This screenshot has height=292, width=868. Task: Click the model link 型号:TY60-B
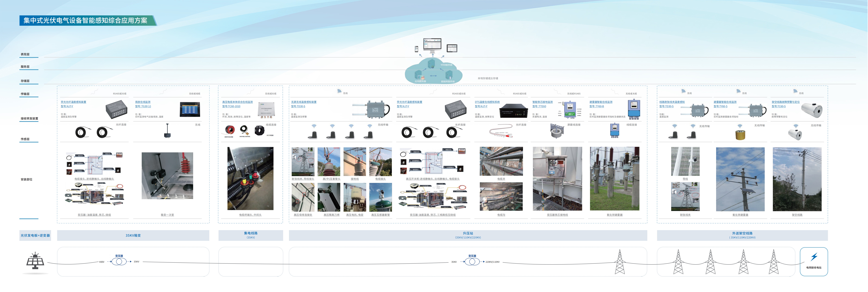click(x=597, y=106)
